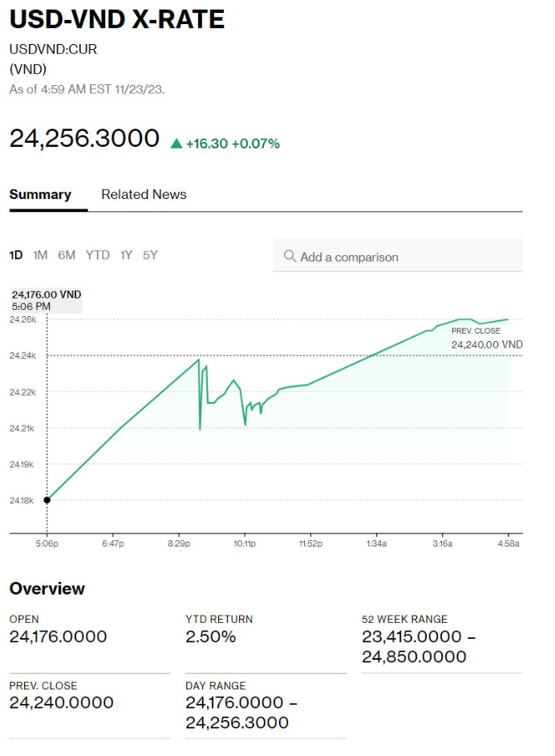Click the USD-VND X-RATE heading
The image size is (555, 756).
[x=117, y=19]
